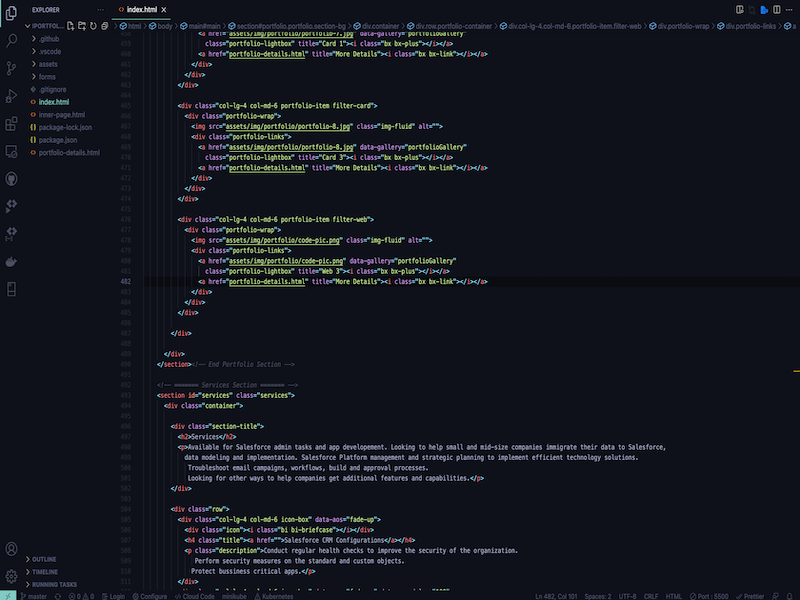This screenshot has width=800, height=600.
Task: Switch git branch via master in status bar
Action: tap(34, 596)
